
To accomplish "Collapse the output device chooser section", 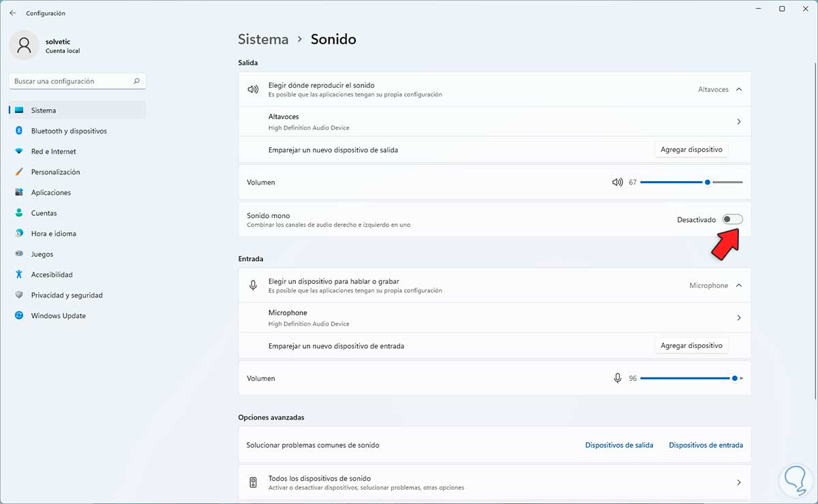I will coord(739,89).
